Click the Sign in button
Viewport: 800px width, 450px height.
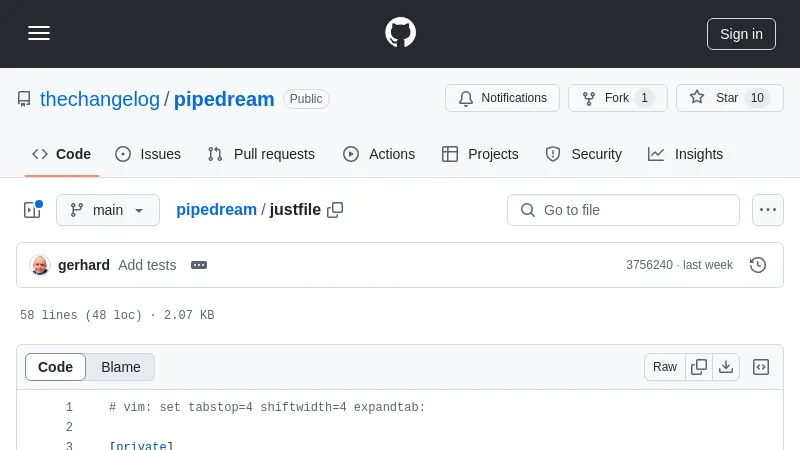click(x=741, y=34)
